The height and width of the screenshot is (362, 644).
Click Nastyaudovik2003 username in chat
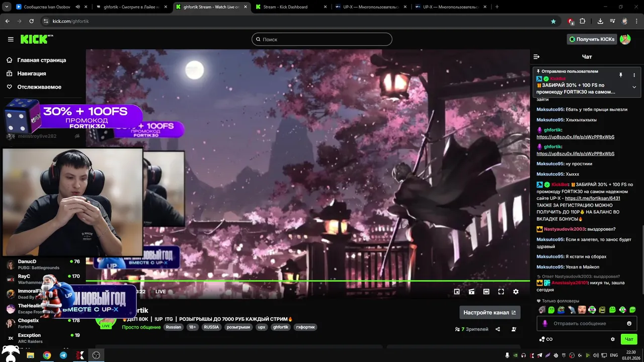point(565,229)
